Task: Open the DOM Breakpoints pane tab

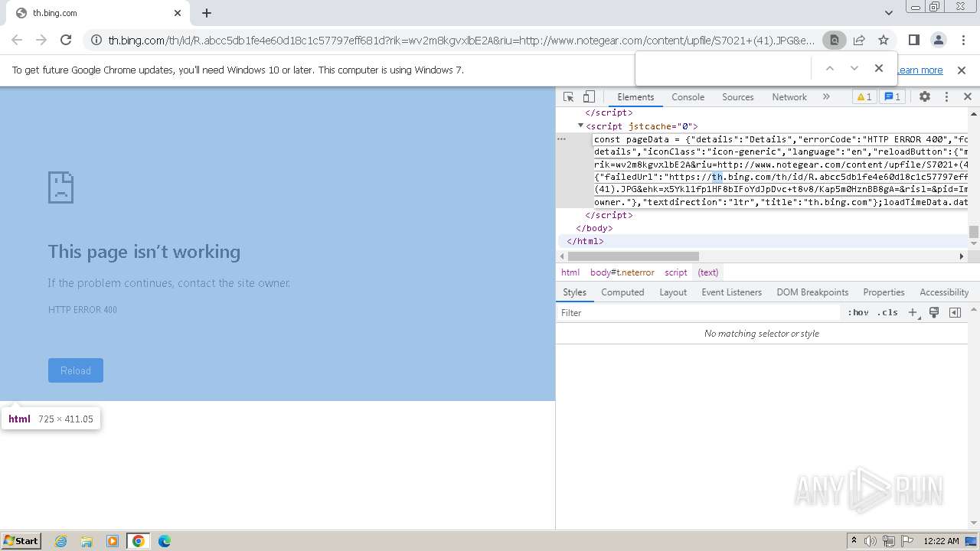Action: 812,292
